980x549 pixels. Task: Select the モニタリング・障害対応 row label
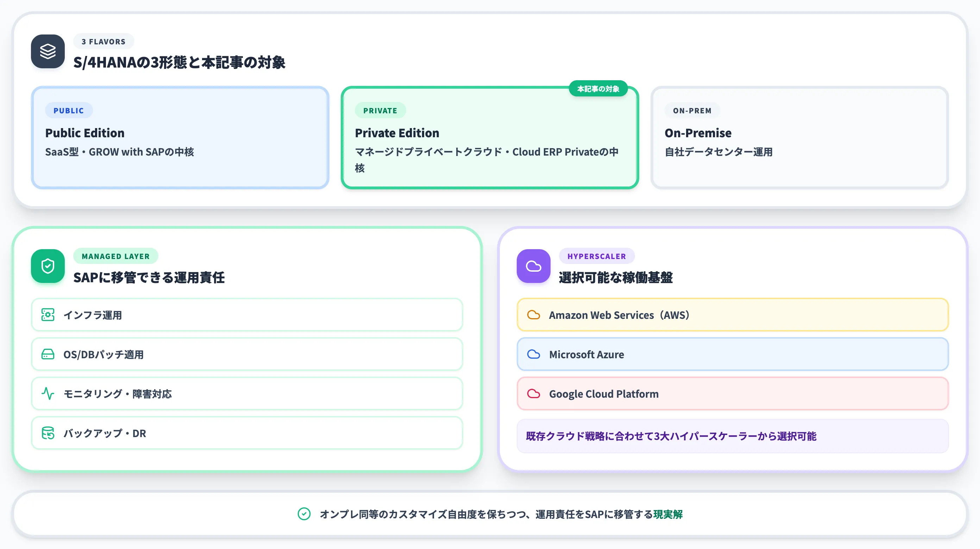[118, 394]
